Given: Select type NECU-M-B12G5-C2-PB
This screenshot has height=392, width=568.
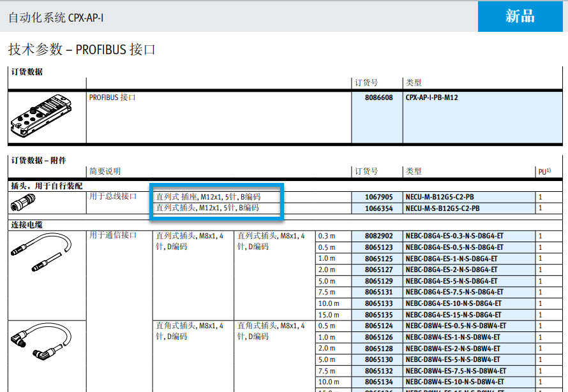Looking at the screenshot, I should [x=440, y=197].
